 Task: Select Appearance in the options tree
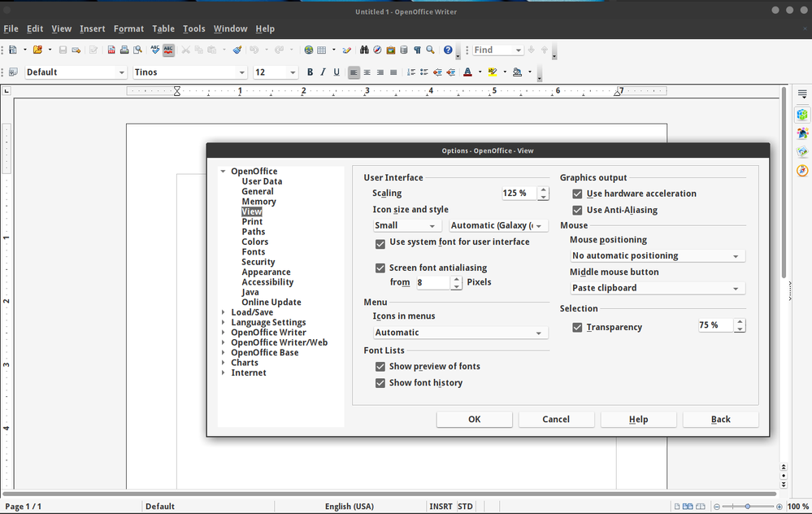(x=265, y=272)
